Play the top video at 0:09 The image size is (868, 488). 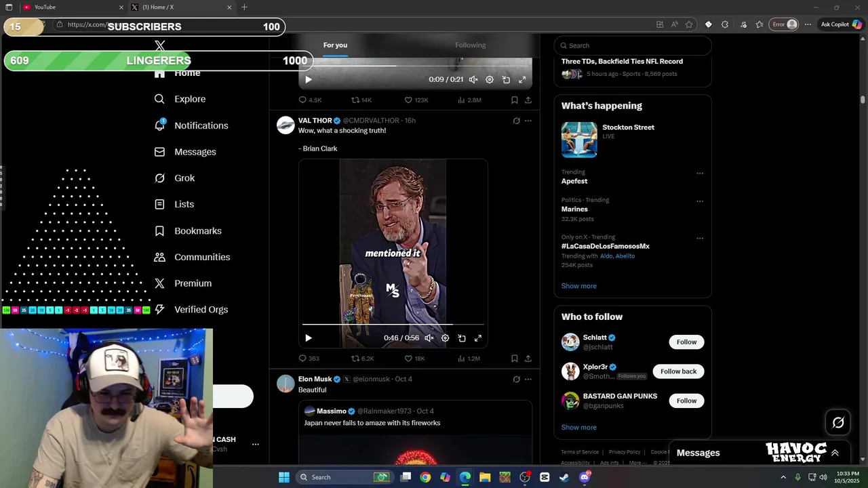pyautogui.click(x=309, y=79)
